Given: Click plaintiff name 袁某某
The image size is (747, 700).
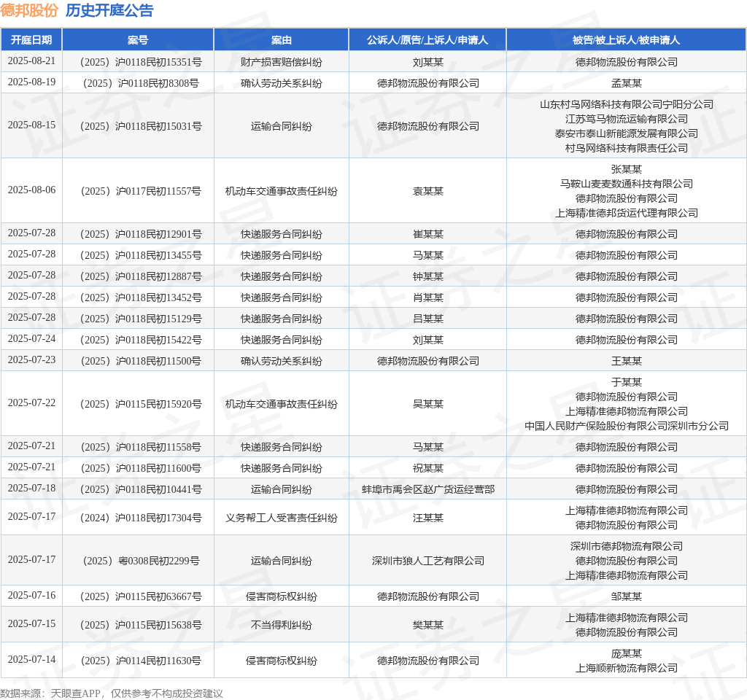Looking at the screenshot, I should (x=427, y=191).
